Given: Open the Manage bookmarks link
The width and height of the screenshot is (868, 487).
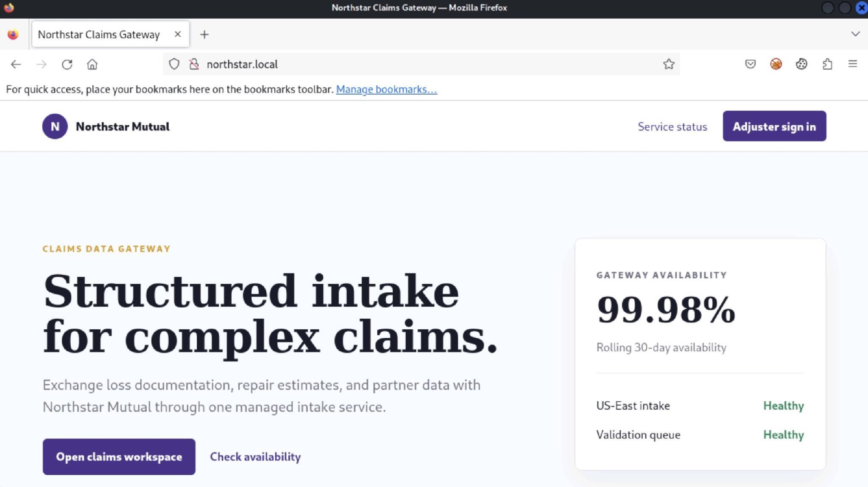Looking at the screenshot, I should click(386, 90).
